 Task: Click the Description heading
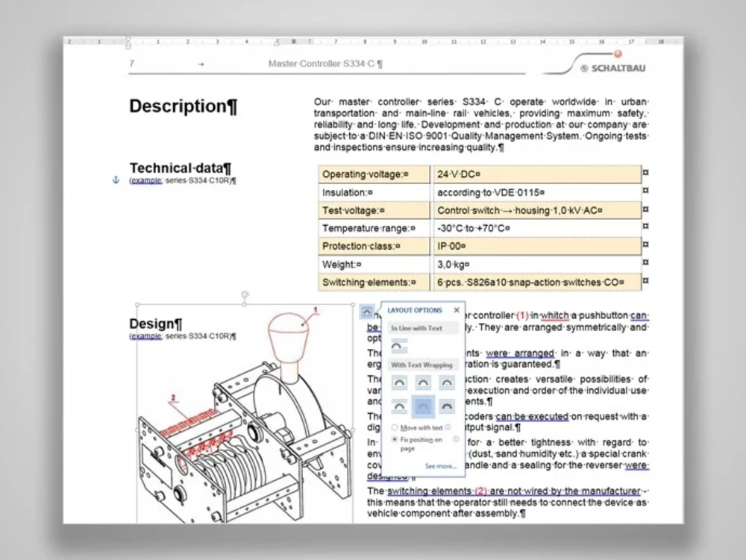(x=184, y=106)
